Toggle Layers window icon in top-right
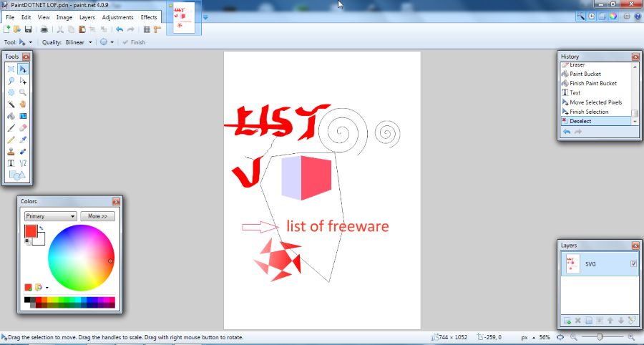Viewport: 644px width, 345px height. [602, 16]
